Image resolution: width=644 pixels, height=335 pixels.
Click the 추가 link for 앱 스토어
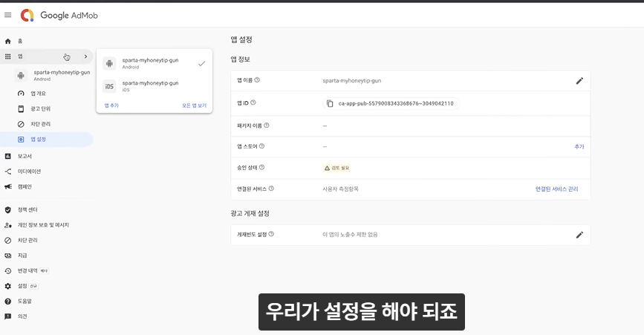(579, 146)
